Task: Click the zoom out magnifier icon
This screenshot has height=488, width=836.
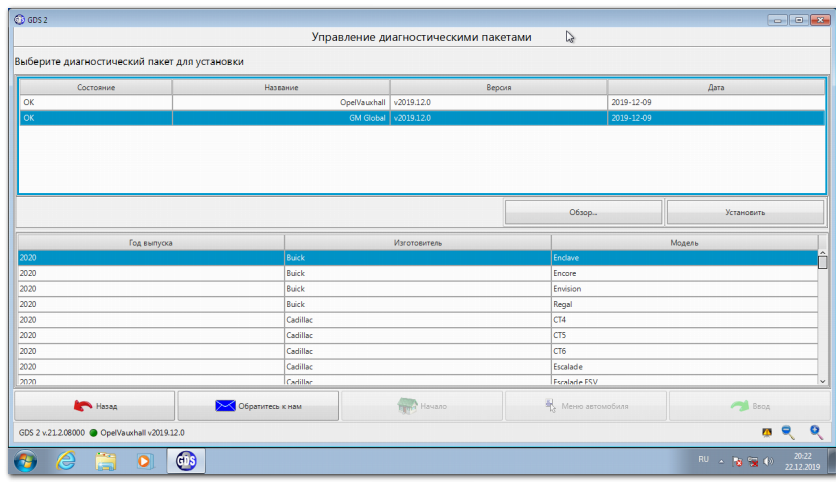Action: (x=788, y=433)
